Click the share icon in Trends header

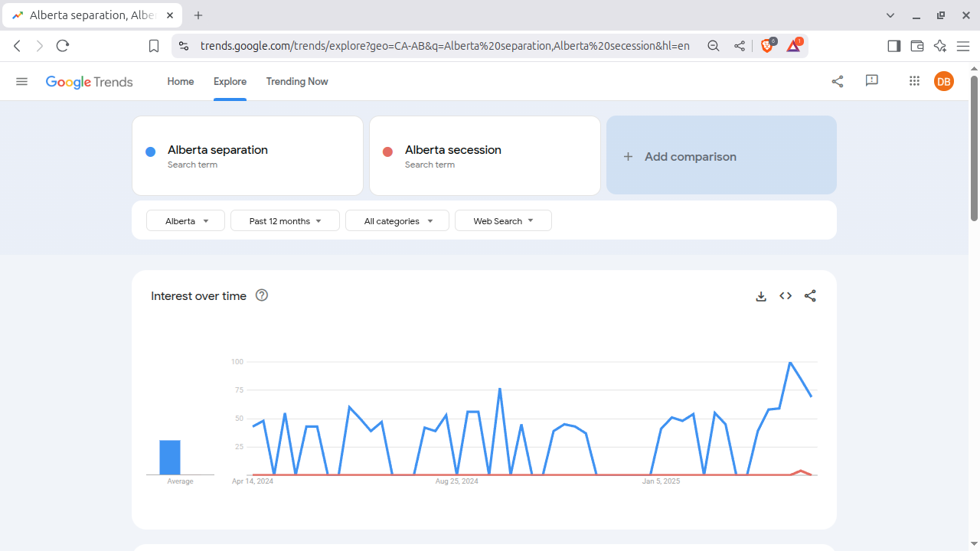pyautogui.click(x=838, y=81)
